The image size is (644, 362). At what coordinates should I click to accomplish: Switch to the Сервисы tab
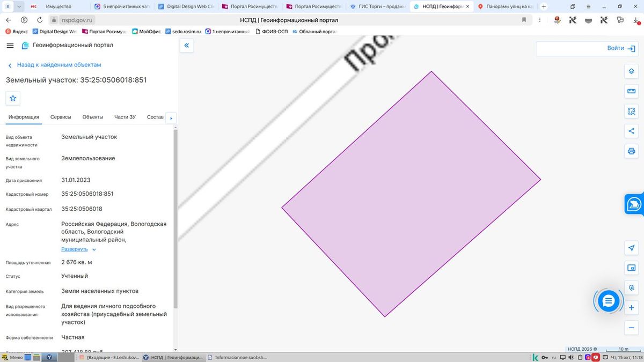tap(61, 117)
